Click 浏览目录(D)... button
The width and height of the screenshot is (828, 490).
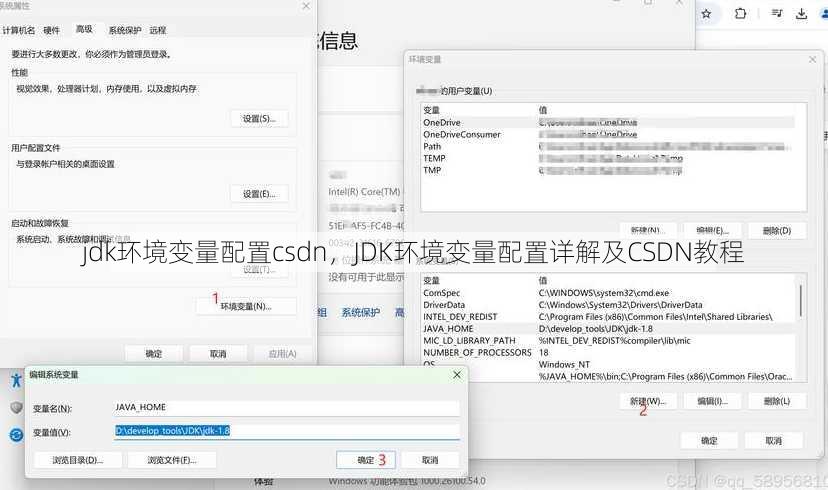coord(78,460)
